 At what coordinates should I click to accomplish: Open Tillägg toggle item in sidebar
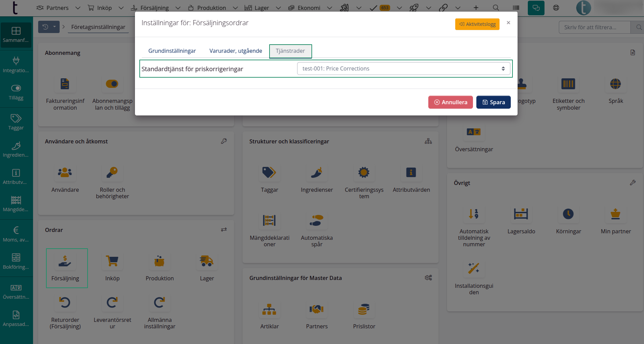coord(16,92)
